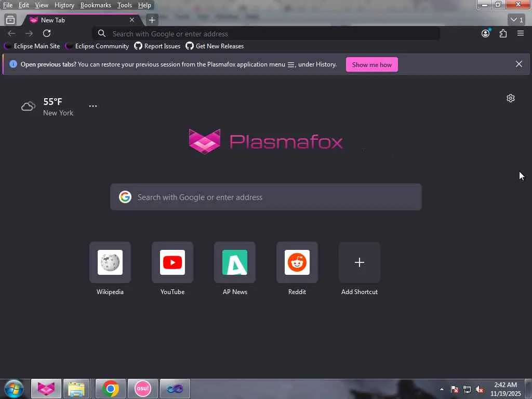Open the Reddit shortcut tile

[297, 262]
